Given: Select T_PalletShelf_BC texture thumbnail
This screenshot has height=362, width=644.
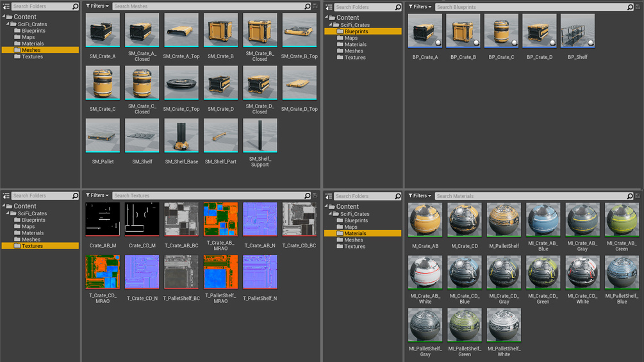Looking at the screenshot, I should (x=181, y=272).
